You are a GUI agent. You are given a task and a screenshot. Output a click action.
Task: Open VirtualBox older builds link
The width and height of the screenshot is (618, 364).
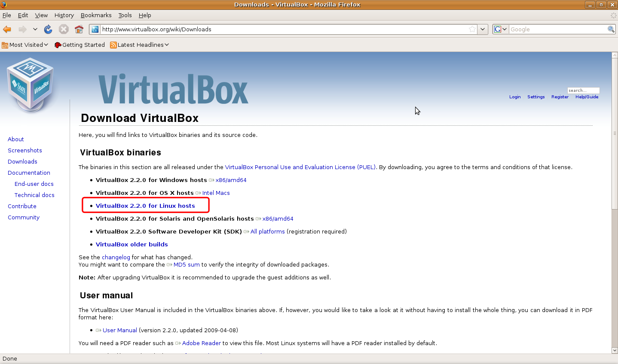click(x=132, y=244)
